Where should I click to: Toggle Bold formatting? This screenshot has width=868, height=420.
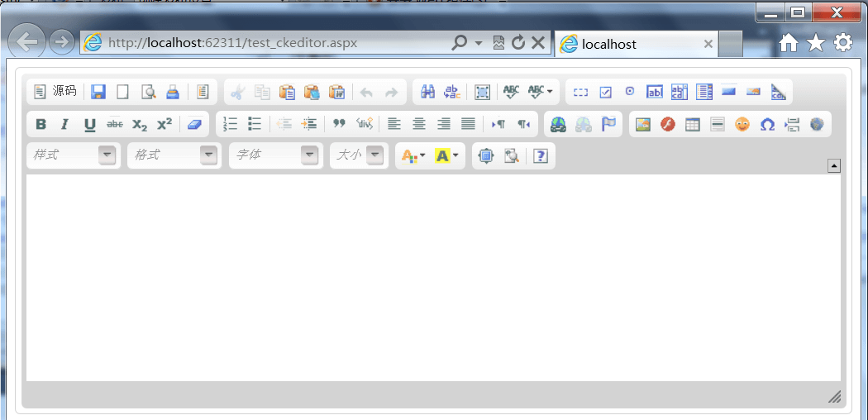tap(41, 124)
